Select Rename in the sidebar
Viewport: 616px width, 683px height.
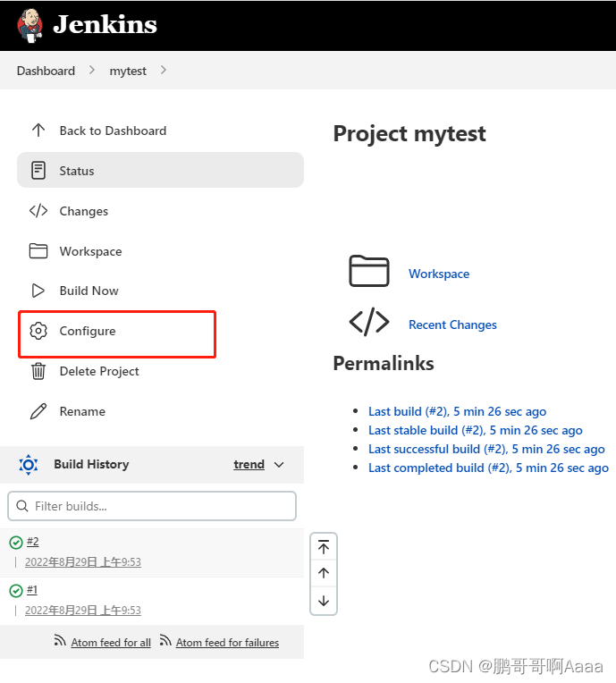[82, 411]
